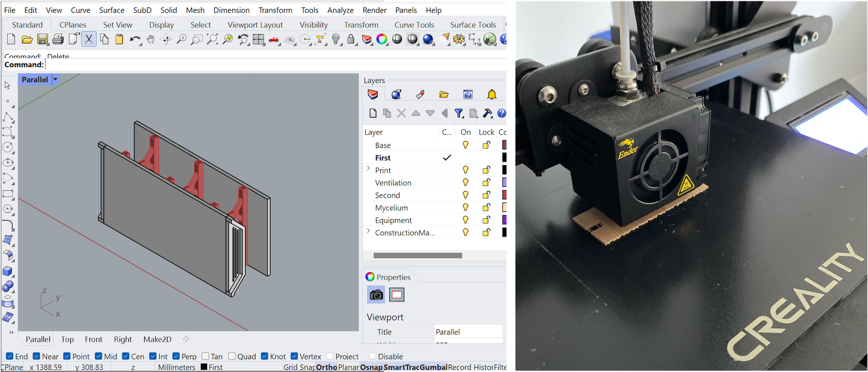Hide the Ventilation layer using lightbulb
Viewport: 868px width, 372px height.
(x=465, y=182)
